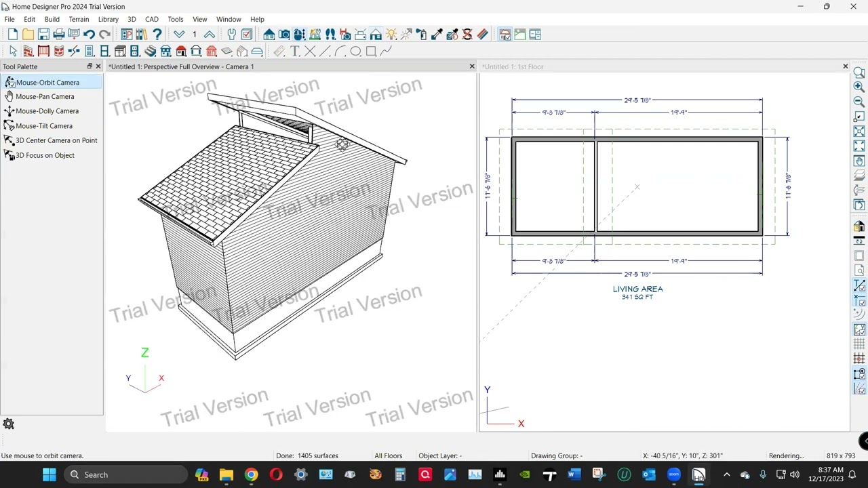Undock the Tool Palette panel

90,66
